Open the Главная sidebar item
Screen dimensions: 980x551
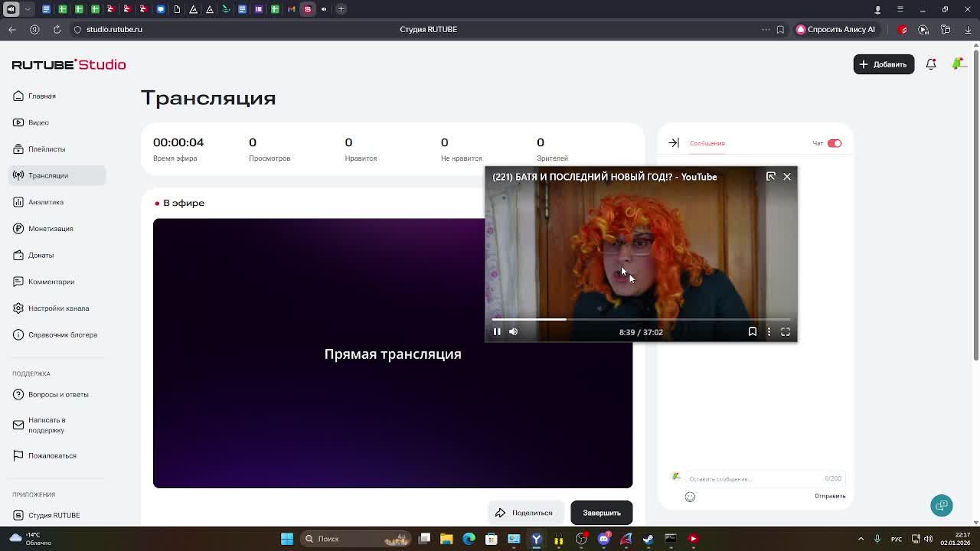click(x=41, y=96)
